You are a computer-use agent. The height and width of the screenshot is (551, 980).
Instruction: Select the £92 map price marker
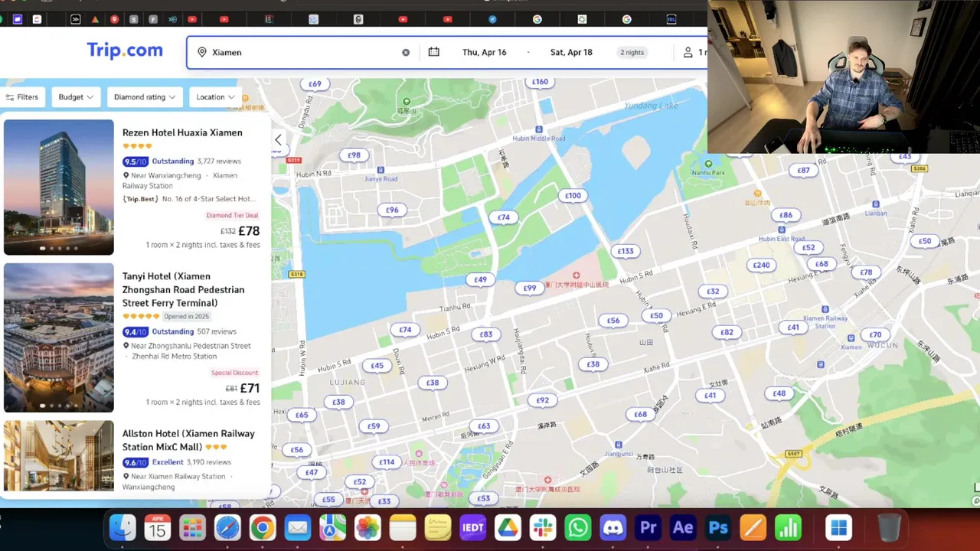click(x=542, y=400)
